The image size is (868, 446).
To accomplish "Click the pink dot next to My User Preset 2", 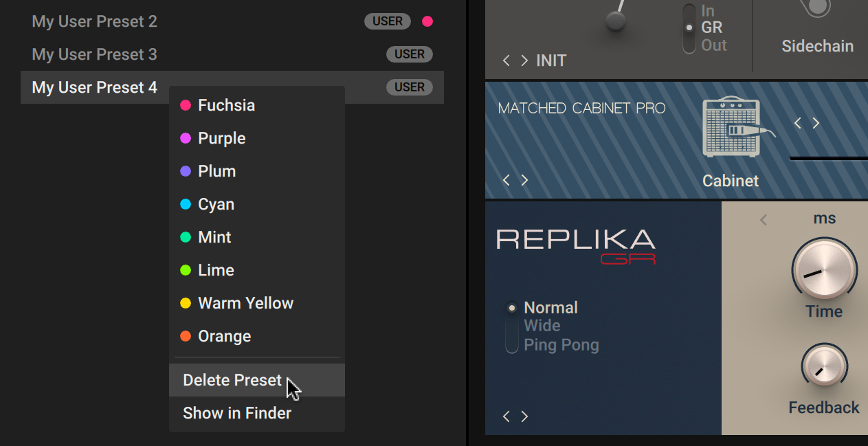I will pyautogui.click(x=427, y=21).
